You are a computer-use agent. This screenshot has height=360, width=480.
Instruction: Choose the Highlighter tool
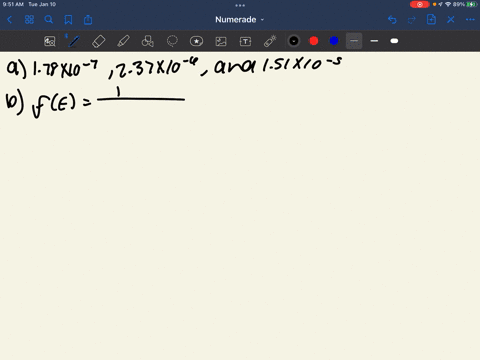(123, 41)
